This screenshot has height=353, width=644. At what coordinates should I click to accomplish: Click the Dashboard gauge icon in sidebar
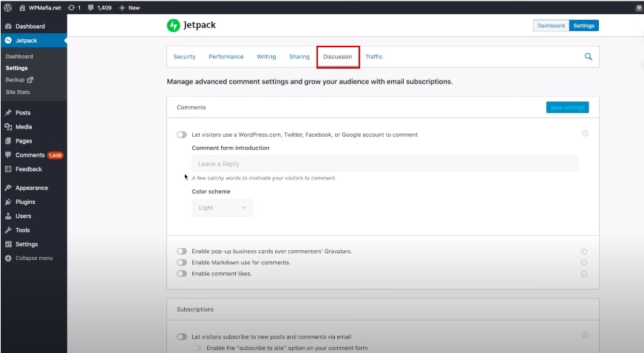[8, 27]
